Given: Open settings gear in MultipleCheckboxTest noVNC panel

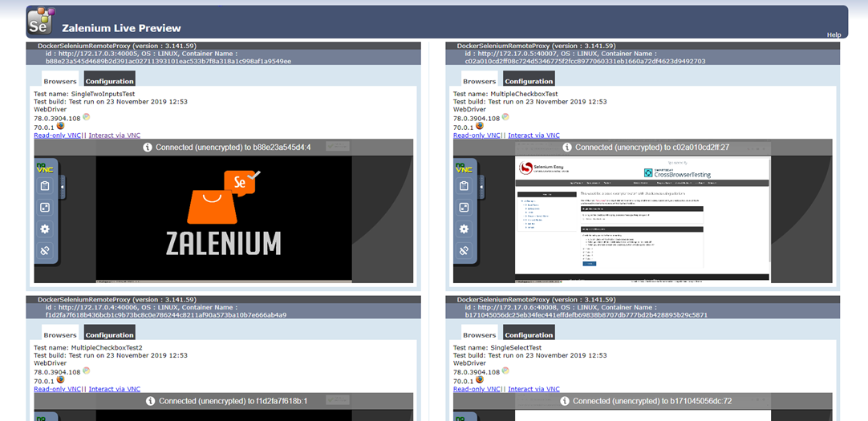Looking at the screenshot, I should point(464,229).
